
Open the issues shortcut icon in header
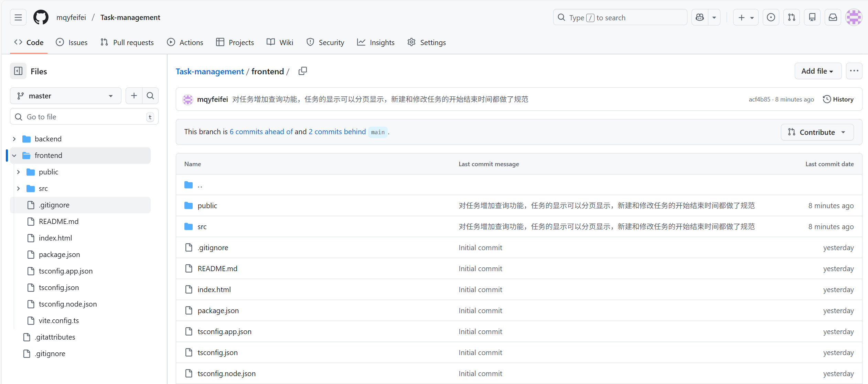pyautogui.click(x=771, y=17)
